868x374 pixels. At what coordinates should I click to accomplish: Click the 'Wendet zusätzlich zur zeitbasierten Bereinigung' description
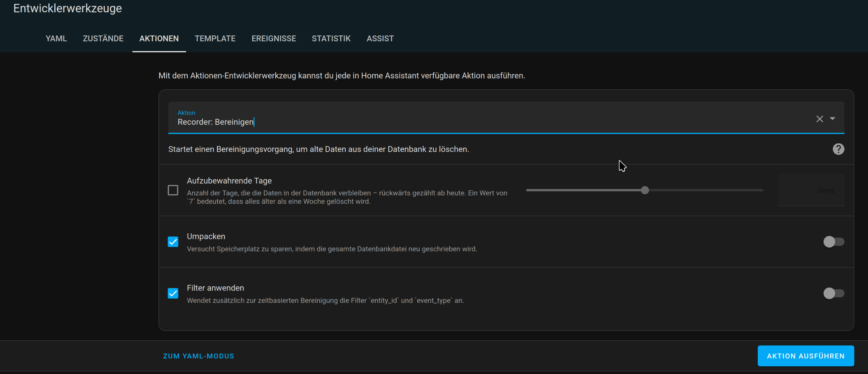[325, 300]
